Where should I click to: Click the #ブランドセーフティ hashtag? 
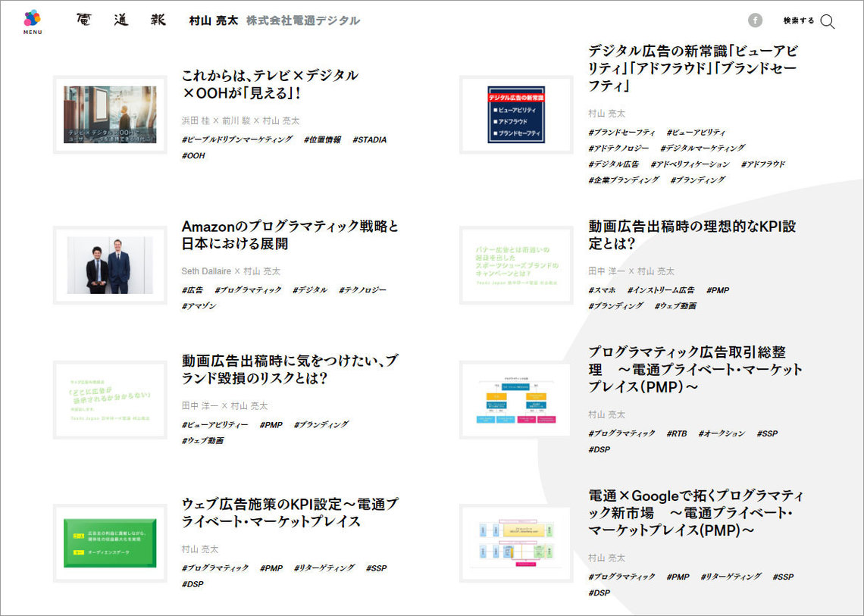pos(621,131)
